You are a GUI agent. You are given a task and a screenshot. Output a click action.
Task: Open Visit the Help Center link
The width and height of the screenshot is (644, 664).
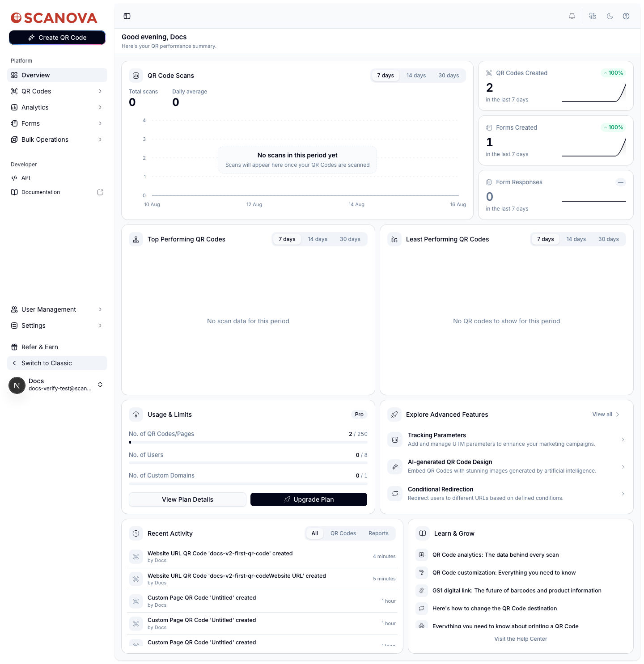[x=521, y=639]
